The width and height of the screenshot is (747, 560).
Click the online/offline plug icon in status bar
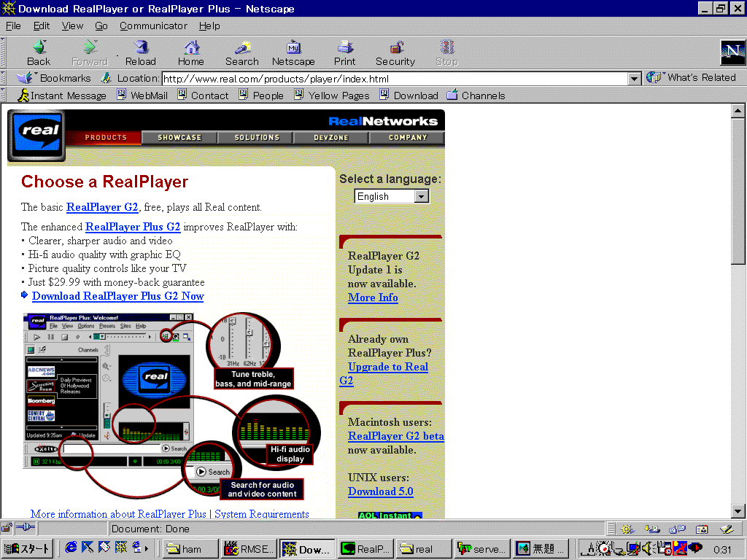click(26, 528)
